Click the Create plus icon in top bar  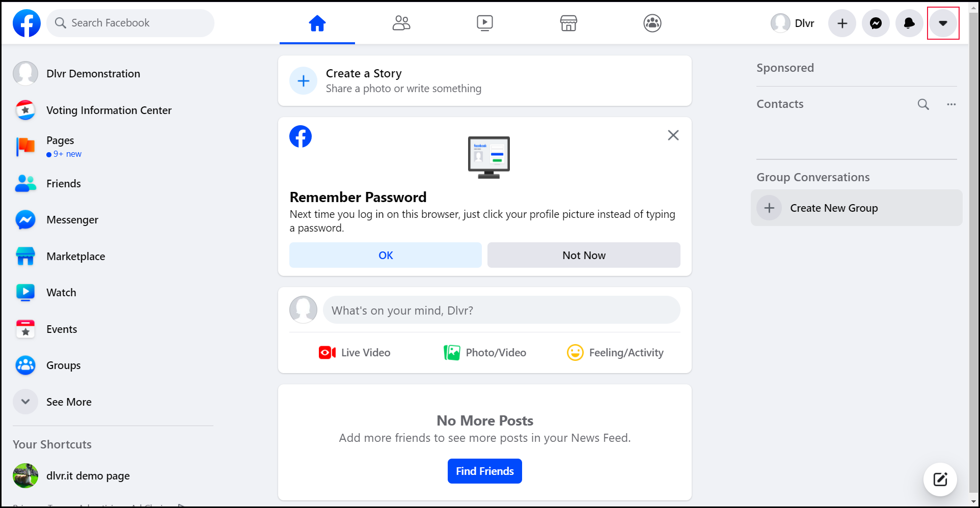click(842, 23)
